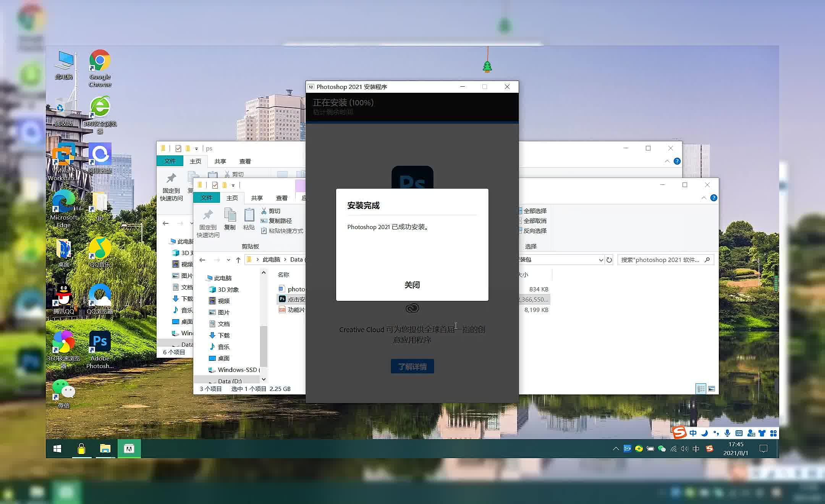
Task: Open recent locations dropdown in front Explorer
Action: click(x=228, y=260)
